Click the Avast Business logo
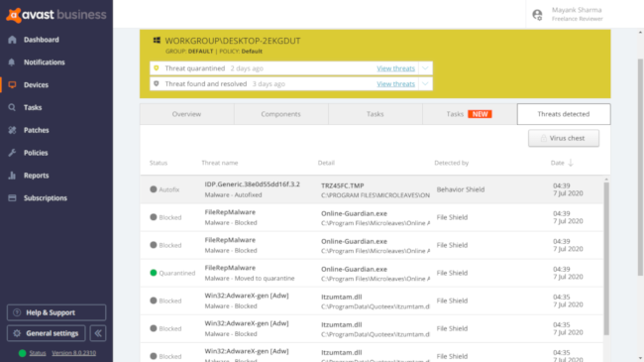 click(56, 15)
